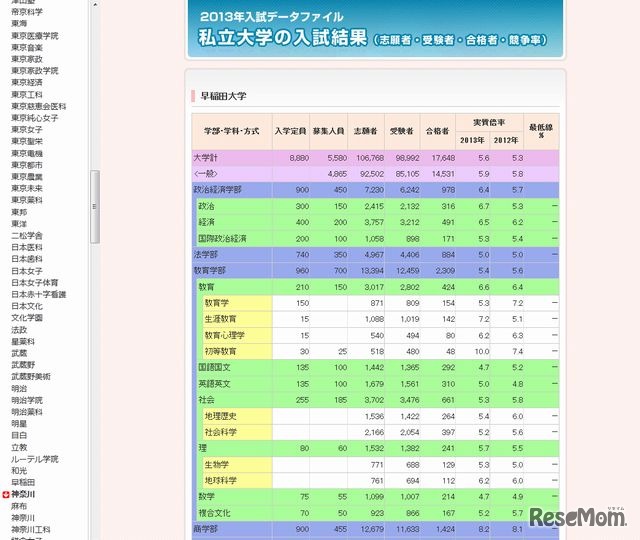Click the 学部・学科・方式 column header
The image size is (640, 540).
(x=232, y=131)
